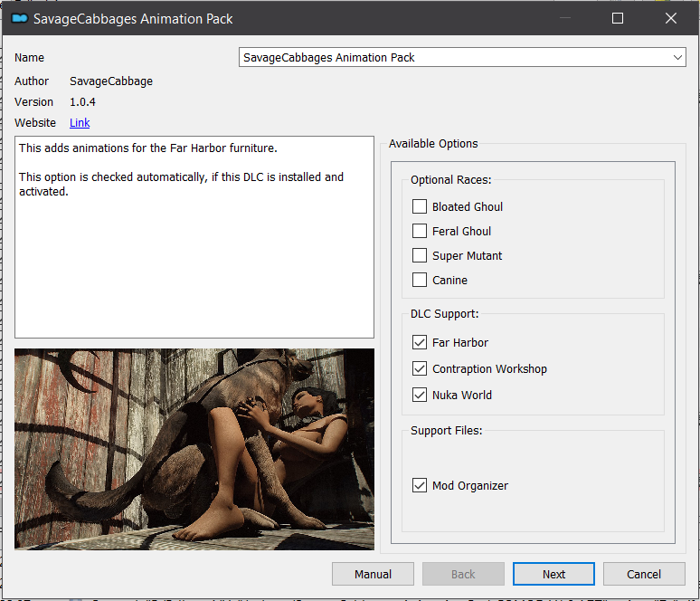Check the Super Mutant checkbox
The width and height of the screenshot is (700, 601).
(420, 255)
